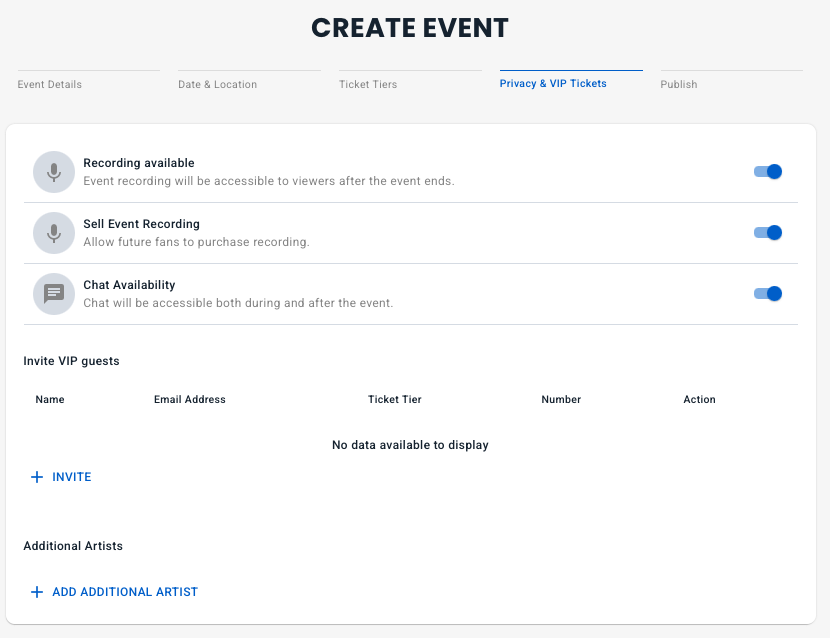The image size is (830, 638).
Task: Click the Action column header
Action: pos(699,399)
